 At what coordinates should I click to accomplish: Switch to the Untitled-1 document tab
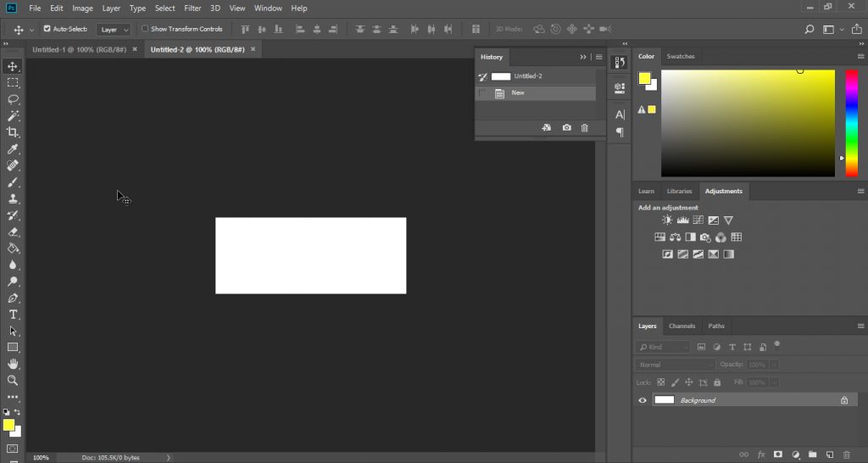tap(78, 49)
